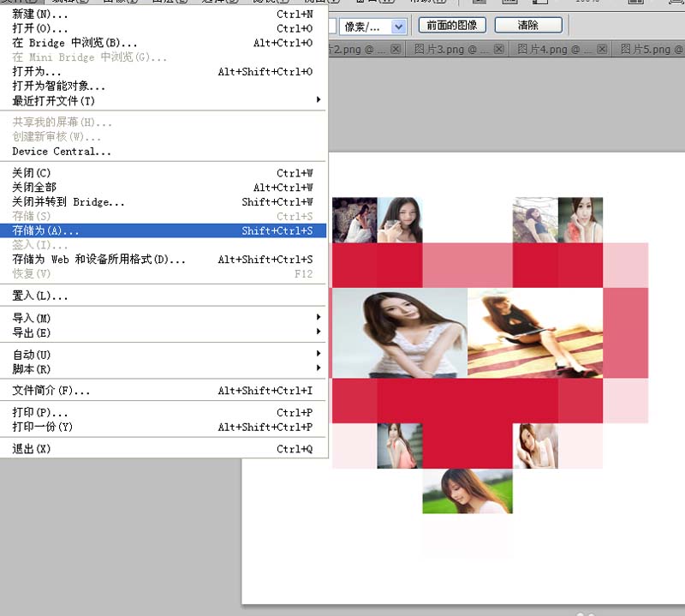Click the 前面的图像 button
This screenshot has height=616, width=685.
coord(452,26)
